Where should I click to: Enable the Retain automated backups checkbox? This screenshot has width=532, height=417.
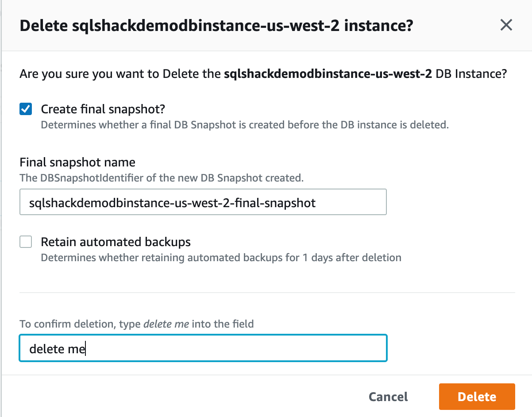(x=26, y=242)
